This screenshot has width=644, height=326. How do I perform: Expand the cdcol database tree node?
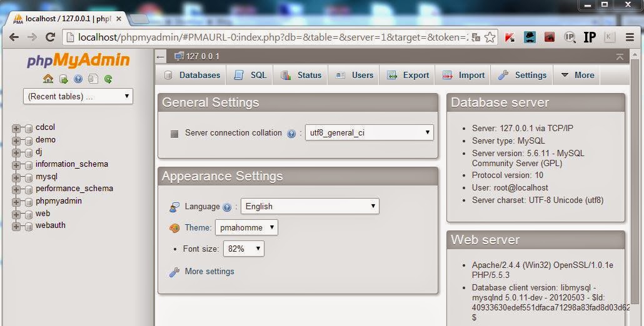click(x=16, y=129)
